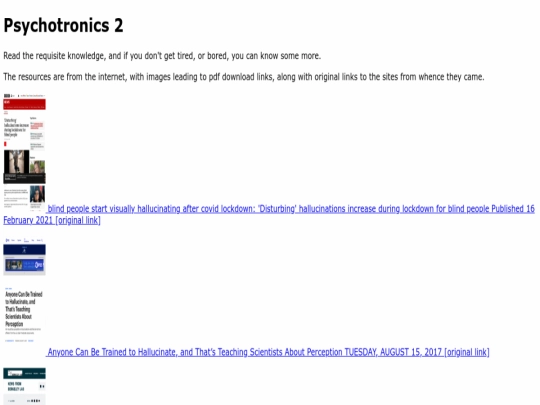Click the 'resources are from the internet' paragraph
540x405 pixels.
click(244, 77)
